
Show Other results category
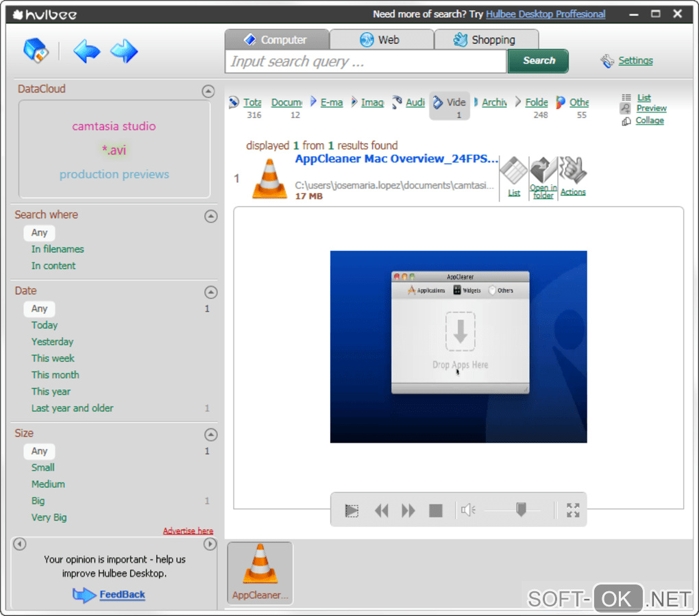(x=579, y=103)
